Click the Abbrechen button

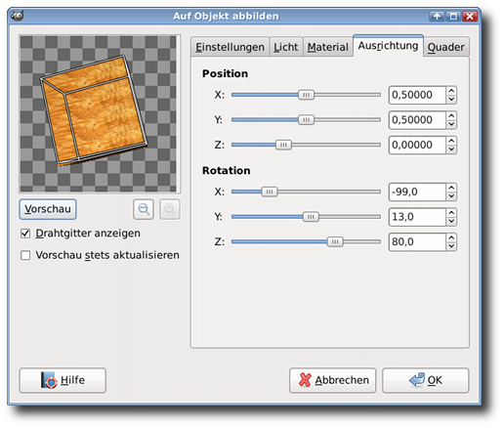tap(333, 380)
